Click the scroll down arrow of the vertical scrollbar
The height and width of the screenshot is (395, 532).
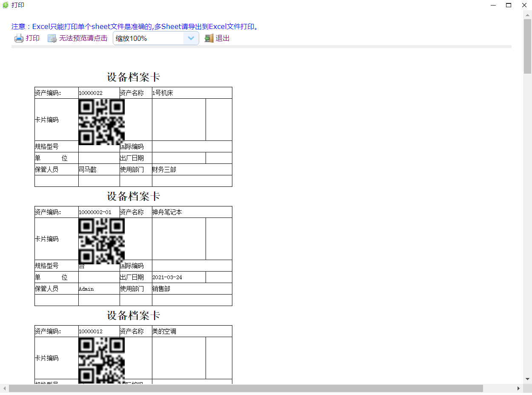click(x=527, y=379)
